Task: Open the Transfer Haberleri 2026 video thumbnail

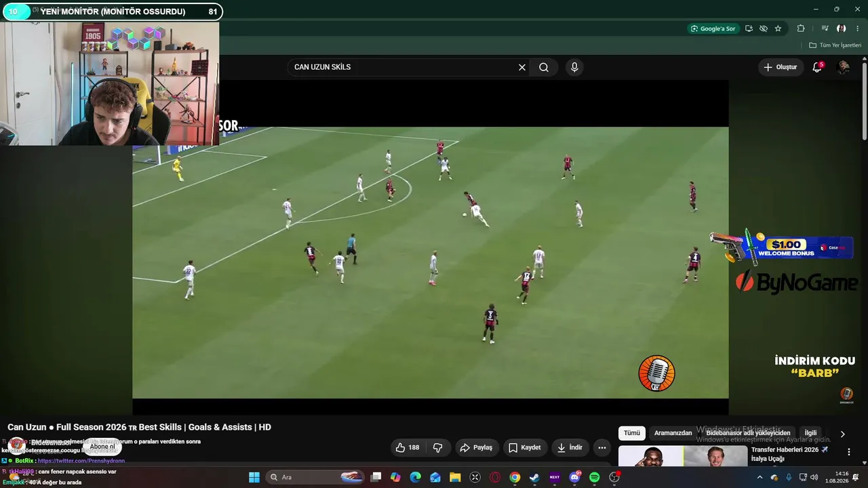Action: click(683, 456)
